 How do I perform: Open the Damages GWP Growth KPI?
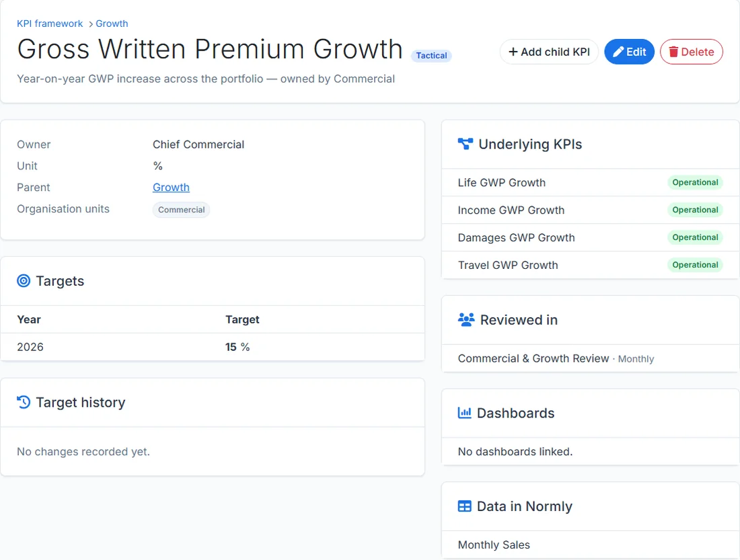click(516, 237)
